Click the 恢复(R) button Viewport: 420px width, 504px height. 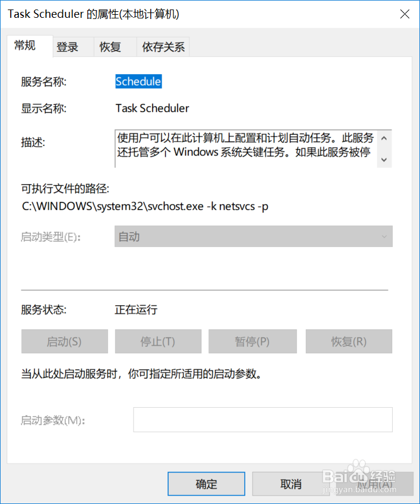(349, 341)
